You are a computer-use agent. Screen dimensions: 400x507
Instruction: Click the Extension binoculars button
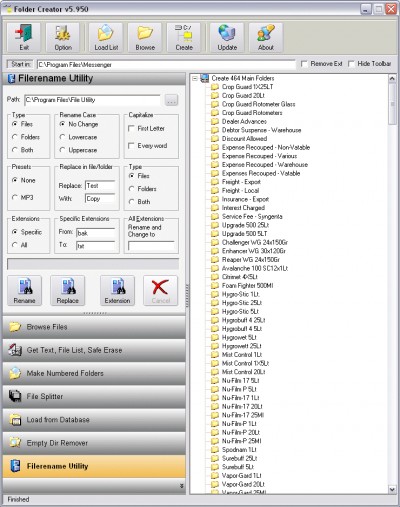tap(117, 291)
